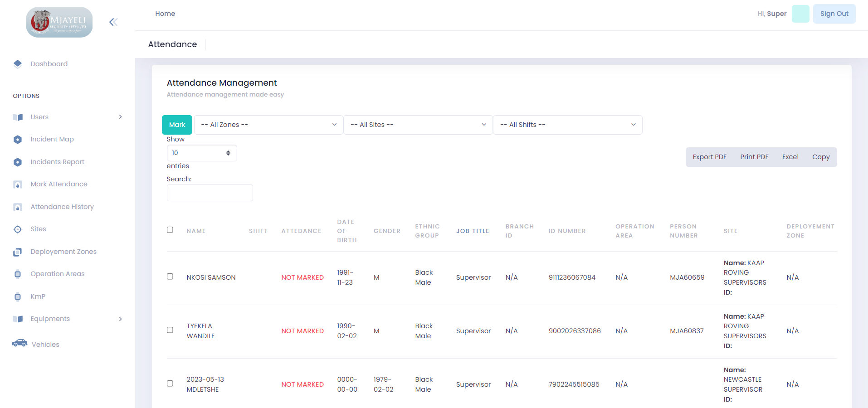This screenshot has width=868, height=408.
Task: Select the TYEKELA WANDILE row checkbox
Action: click(x=170, y=330)
